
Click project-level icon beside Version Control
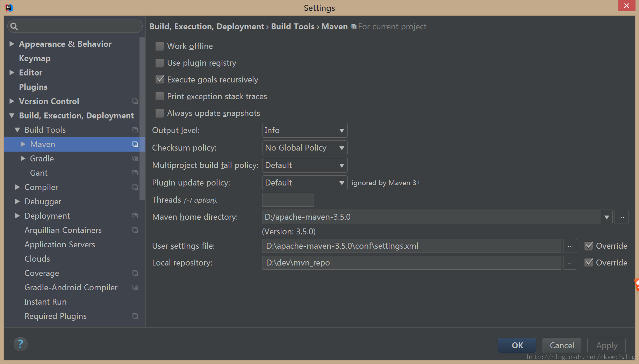pyautogui.click(x=135, y=101)
